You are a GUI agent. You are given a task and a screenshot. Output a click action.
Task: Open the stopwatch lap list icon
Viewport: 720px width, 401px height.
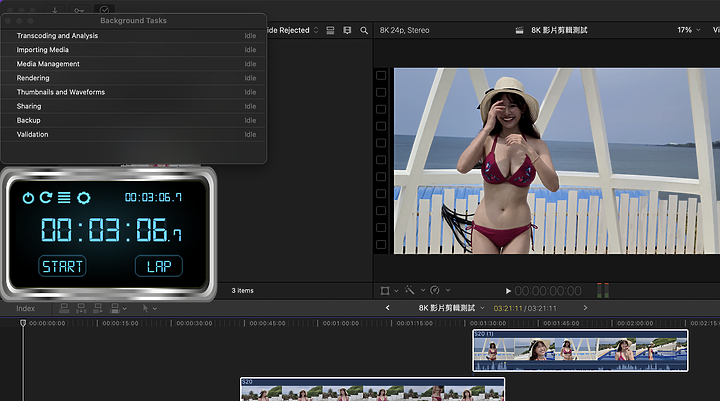[x=64, y=198]
